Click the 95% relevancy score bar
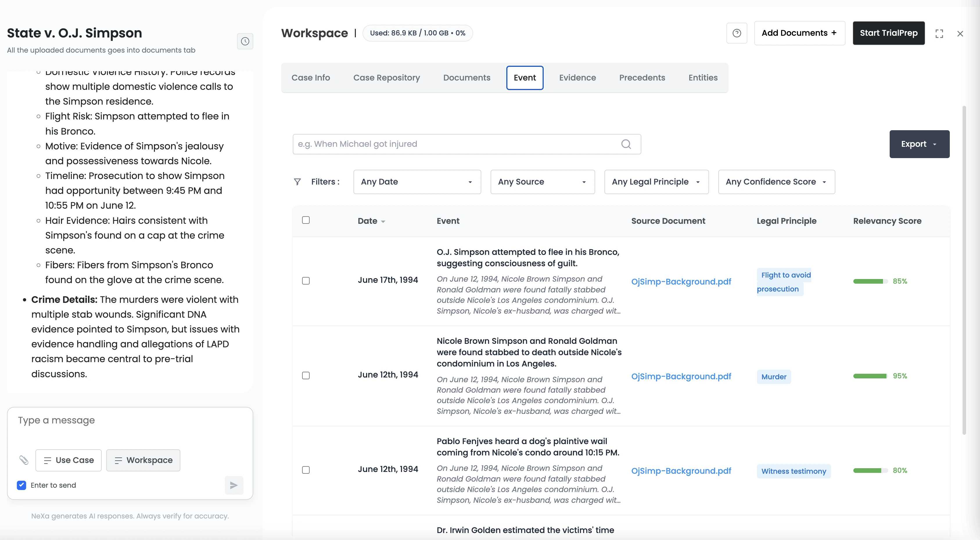 (x=870, y=376)
